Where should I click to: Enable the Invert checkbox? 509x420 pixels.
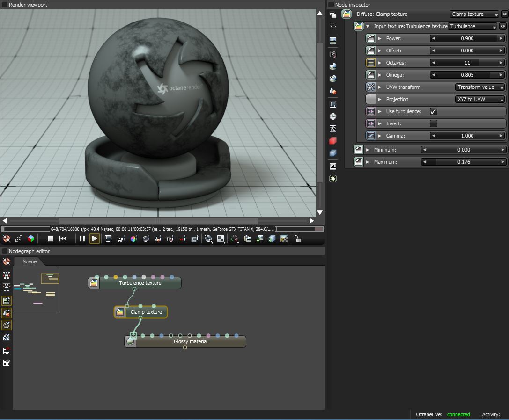(x=434, y=123)
